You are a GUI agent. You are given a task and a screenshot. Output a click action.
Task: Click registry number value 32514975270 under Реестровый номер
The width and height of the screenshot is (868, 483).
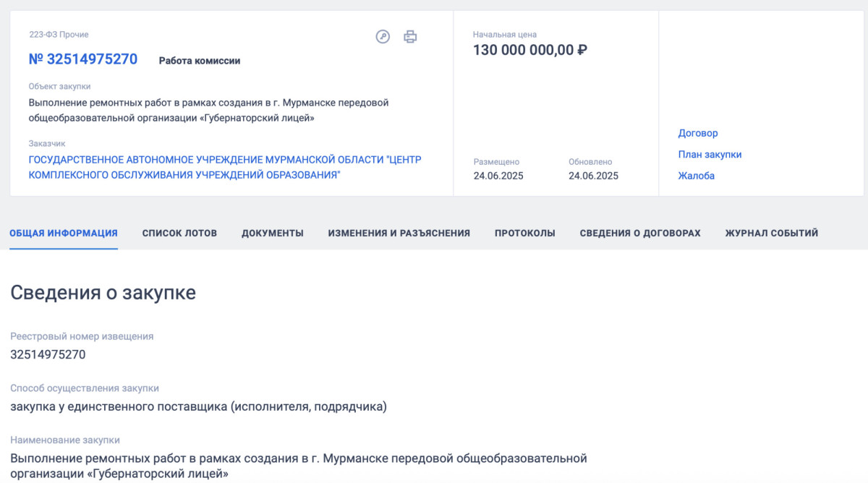tap(48, 354)
